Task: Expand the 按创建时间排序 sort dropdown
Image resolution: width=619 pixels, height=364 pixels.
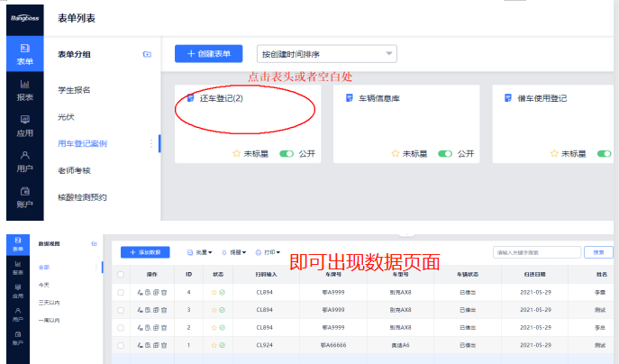Action: (x=326, y=54)
